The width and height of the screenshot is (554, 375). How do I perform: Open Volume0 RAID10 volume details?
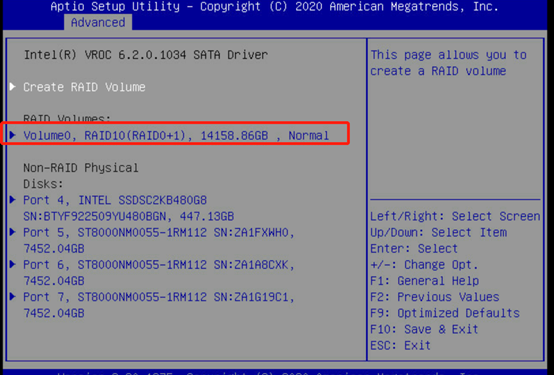click(176, 135)
